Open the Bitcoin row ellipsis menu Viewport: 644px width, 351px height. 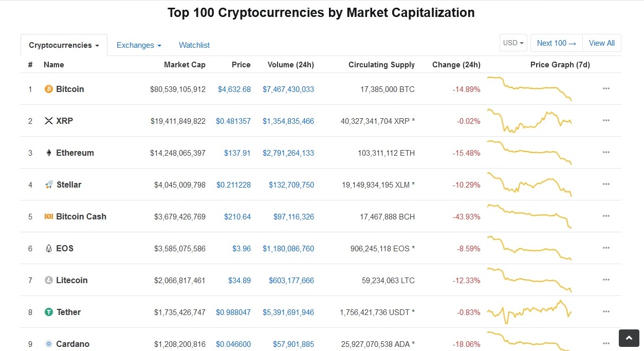[606, 88]
